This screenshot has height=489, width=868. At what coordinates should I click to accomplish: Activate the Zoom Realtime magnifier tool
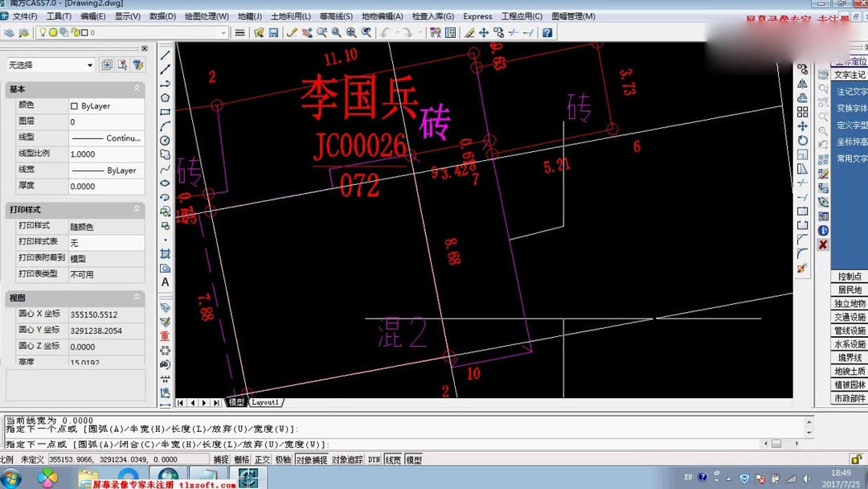click(321, 33)
